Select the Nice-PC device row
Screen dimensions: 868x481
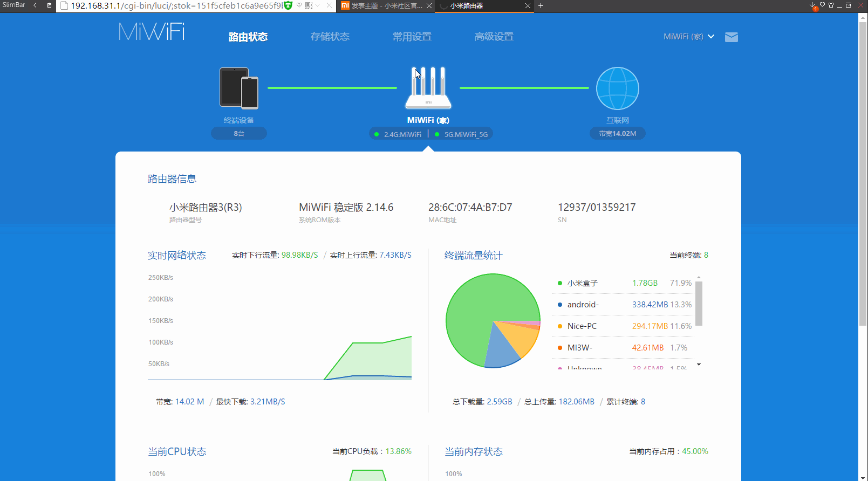tap(623, 326)
